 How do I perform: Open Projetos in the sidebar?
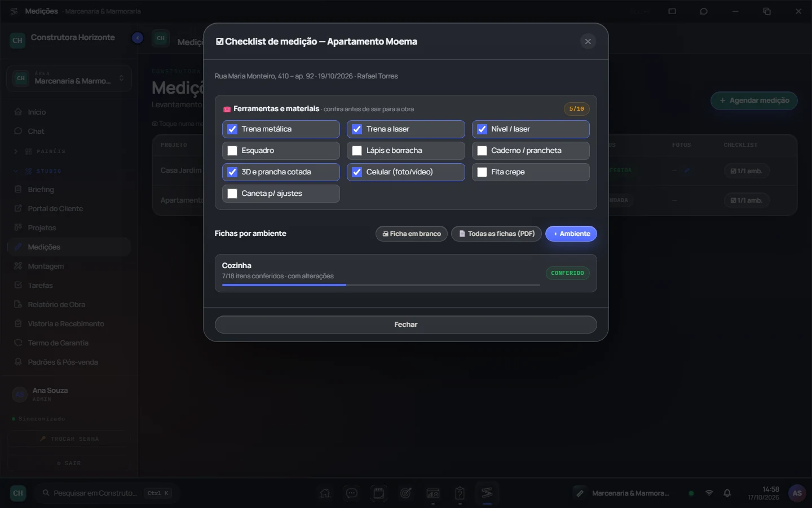69,227
